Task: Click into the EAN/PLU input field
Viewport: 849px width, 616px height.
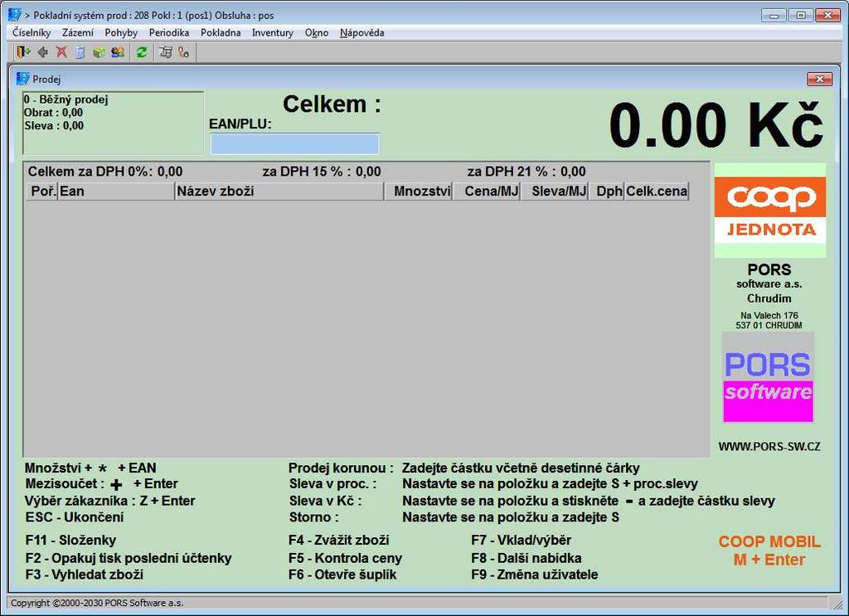Action: click(294, 144)
